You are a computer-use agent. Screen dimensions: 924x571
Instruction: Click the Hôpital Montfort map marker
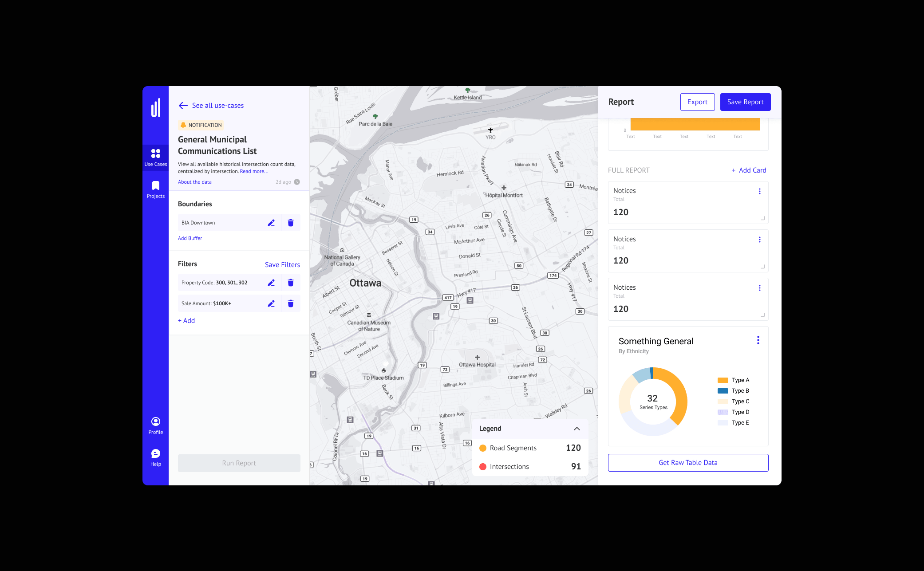click(504, 188)
